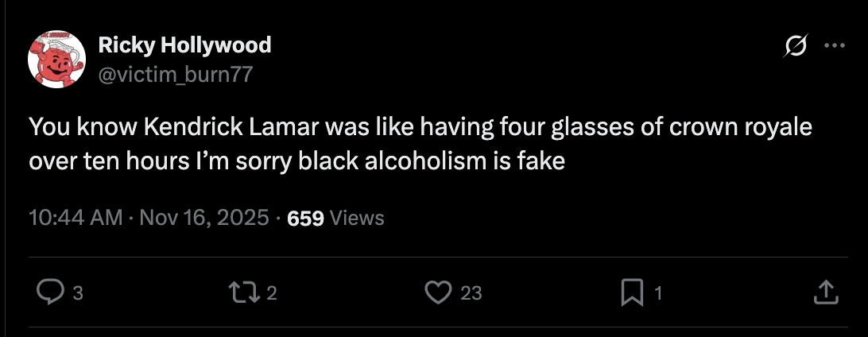Click the reply count of 3
Image resolution: width=868 pixels, height=337 pixels.
(x=77, y=293)
